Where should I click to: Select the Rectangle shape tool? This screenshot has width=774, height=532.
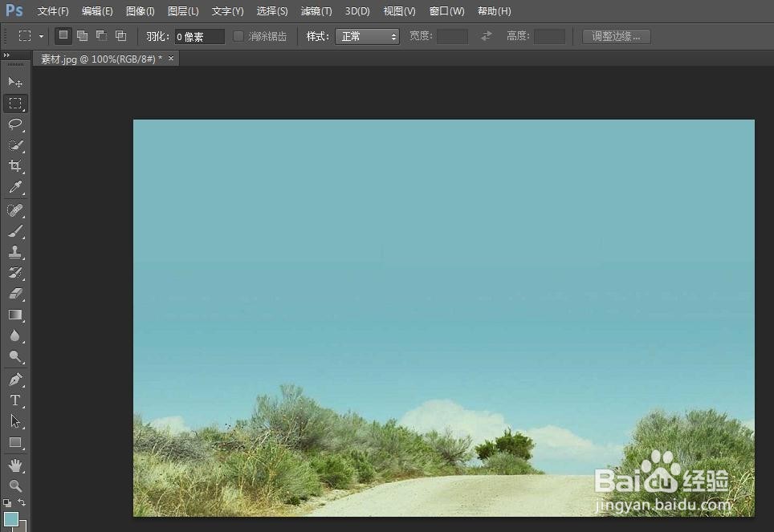pyautogui.click(x=15, y=442)
